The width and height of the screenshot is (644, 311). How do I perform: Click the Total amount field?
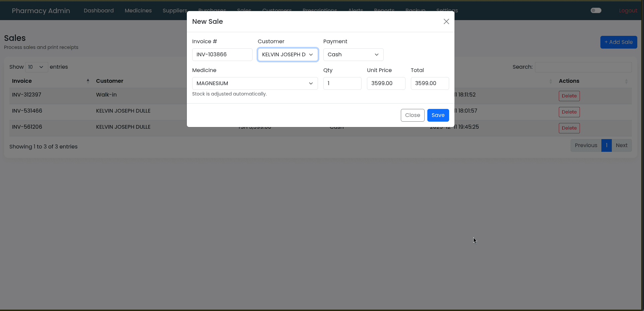point(429,83)
